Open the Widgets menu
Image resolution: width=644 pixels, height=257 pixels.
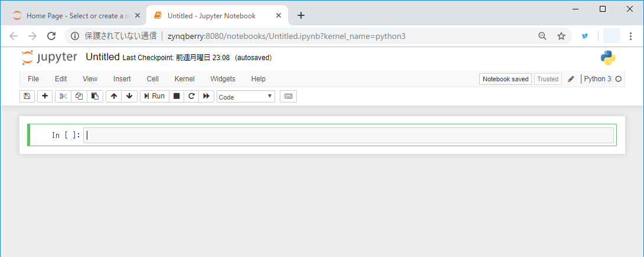pyautogui.click(x=223, y=79)
